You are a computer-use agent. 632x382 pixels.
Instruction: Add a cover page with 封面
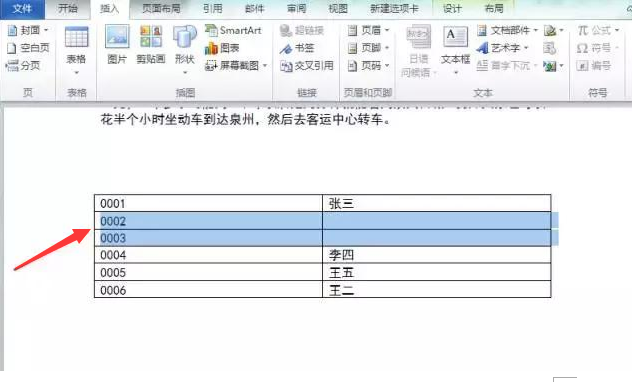pyautogui.click(x=27, y=30)
